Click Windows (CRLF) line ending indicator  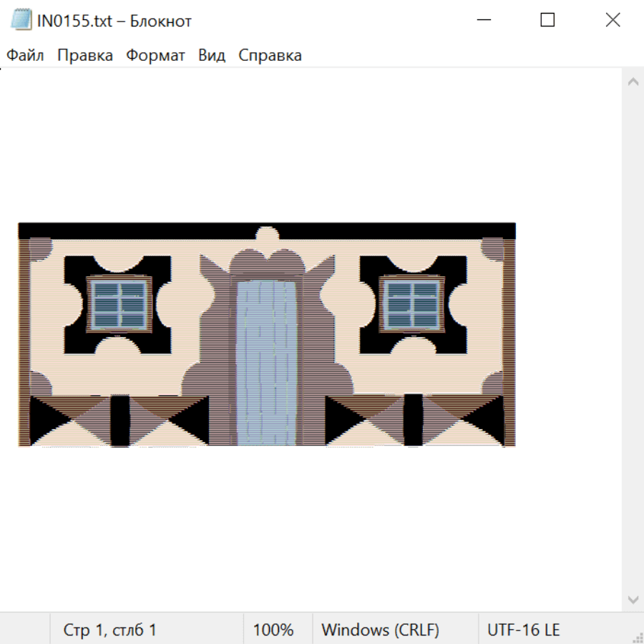[380, 630]
